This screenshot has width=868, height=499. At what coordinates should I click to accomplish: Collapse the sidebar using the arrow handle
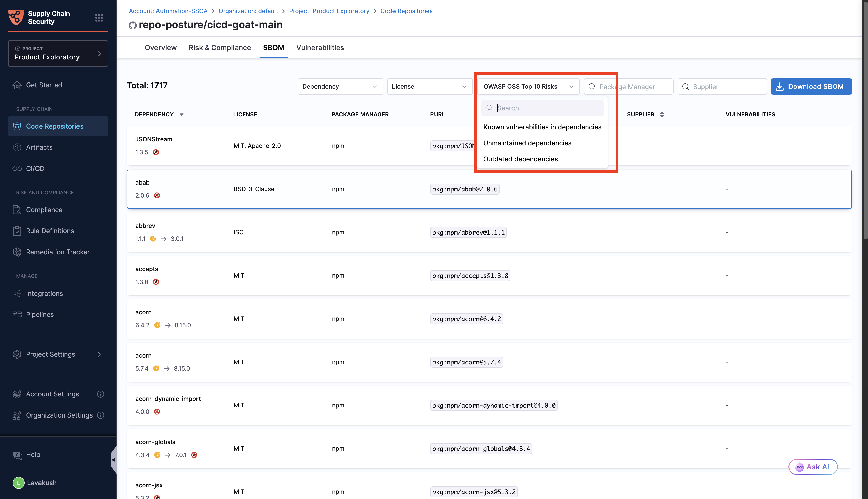(113, 460)
